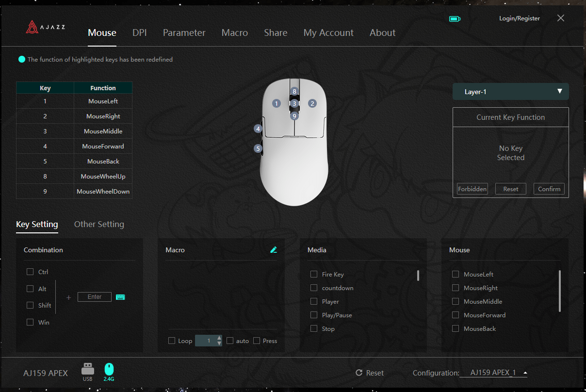Click mouse button marker 4 on diagram

[258, 129]
